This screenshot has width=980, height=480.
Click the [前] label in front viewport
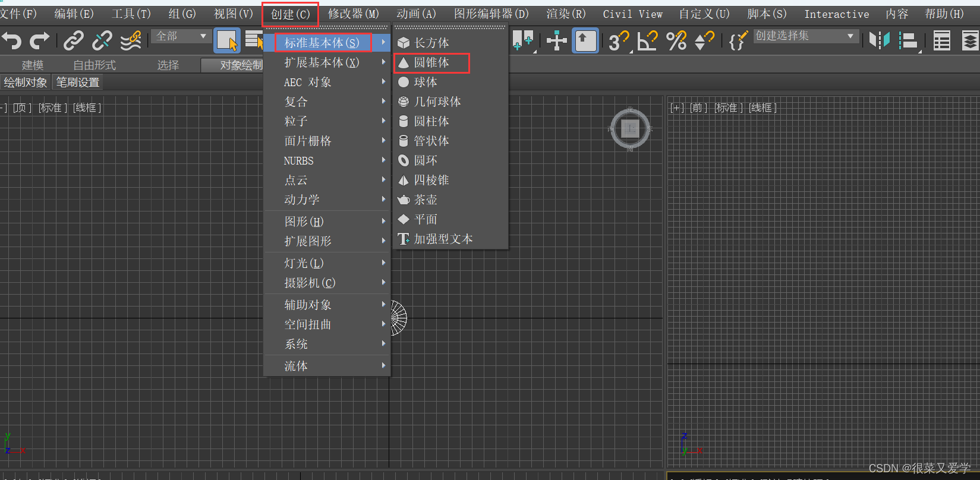click(699, 108)
